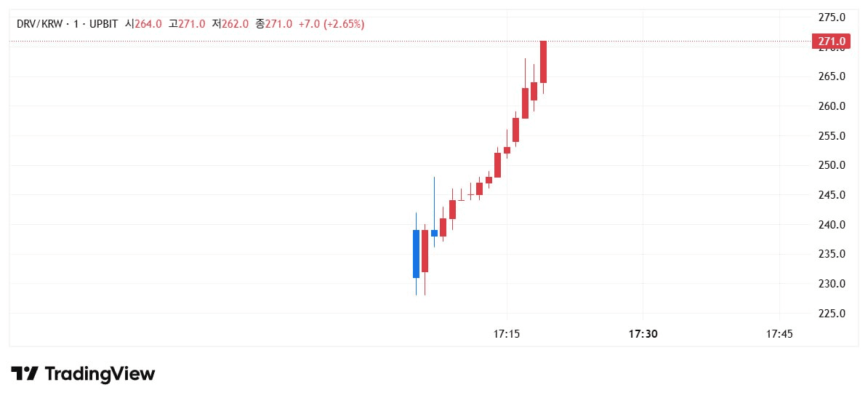868x401 pixels.
Task: Click the 250.0 price scale label
Action: [x=832, y=165]
